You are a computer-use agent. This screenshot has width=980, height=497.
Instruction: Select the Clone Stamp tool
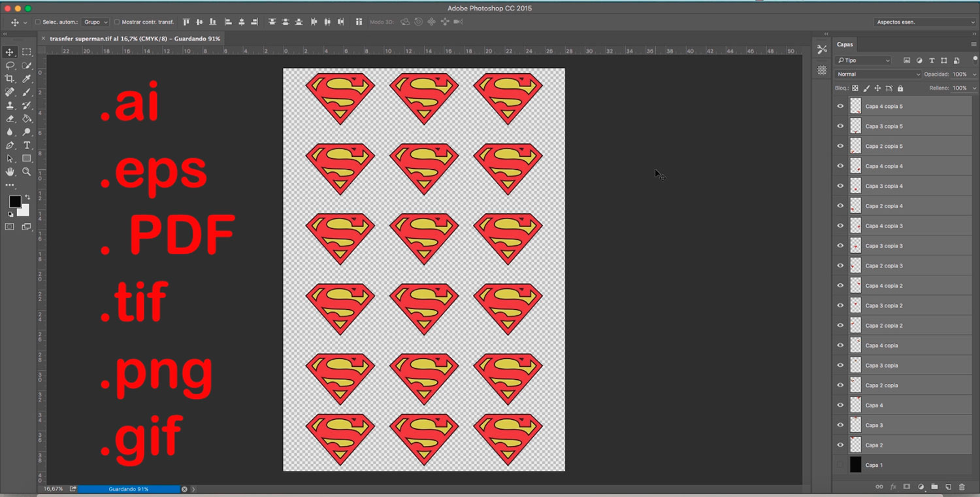[10, 105]
